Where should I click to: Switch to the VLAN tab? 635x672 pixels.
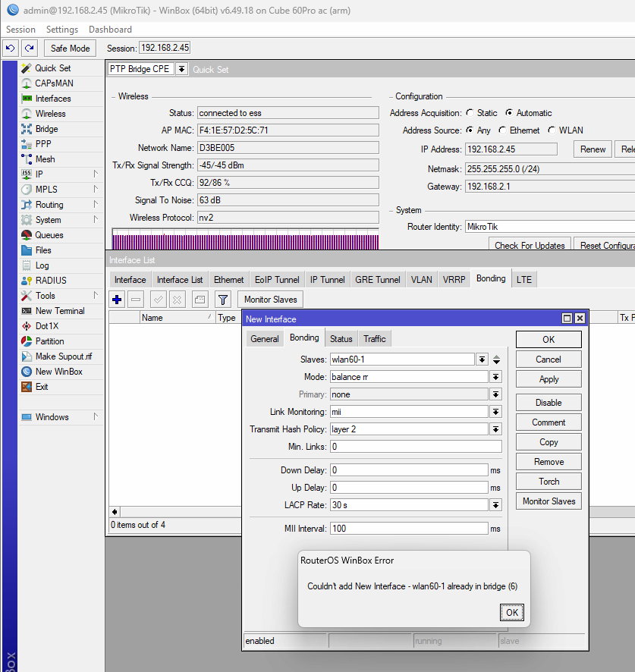[421, 280]
